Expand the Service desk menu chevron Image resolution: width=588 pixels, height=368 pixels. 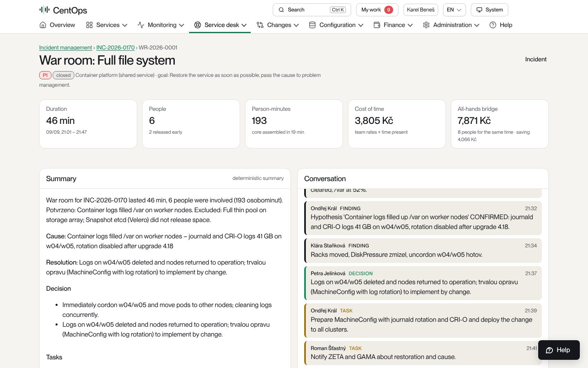(x=244, y=25)
